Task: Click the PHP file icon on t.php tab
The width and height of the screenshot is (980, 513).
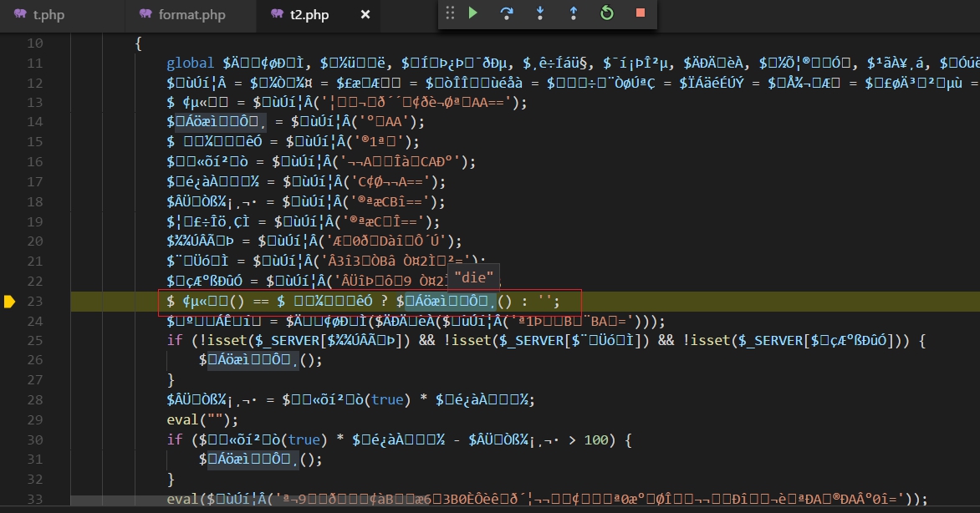Action: point(20,13)
